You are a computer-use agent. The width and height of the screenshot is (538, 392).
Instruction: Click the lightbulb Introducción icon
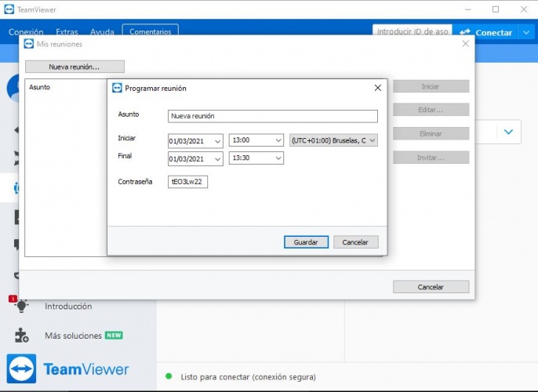pyautogui.click(x=21, y=305)
